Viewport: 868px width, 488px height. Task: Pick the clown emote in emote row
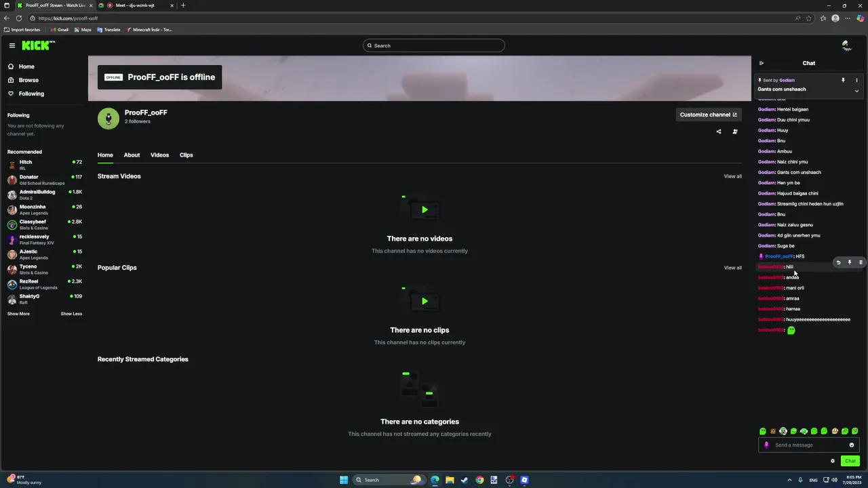tap(783, 431)
